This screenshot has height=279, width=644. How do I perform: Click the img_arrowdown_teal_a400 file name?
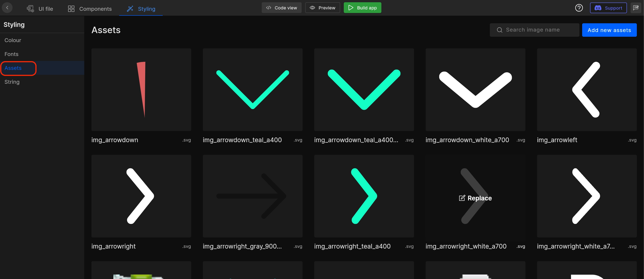click(242, 140)
